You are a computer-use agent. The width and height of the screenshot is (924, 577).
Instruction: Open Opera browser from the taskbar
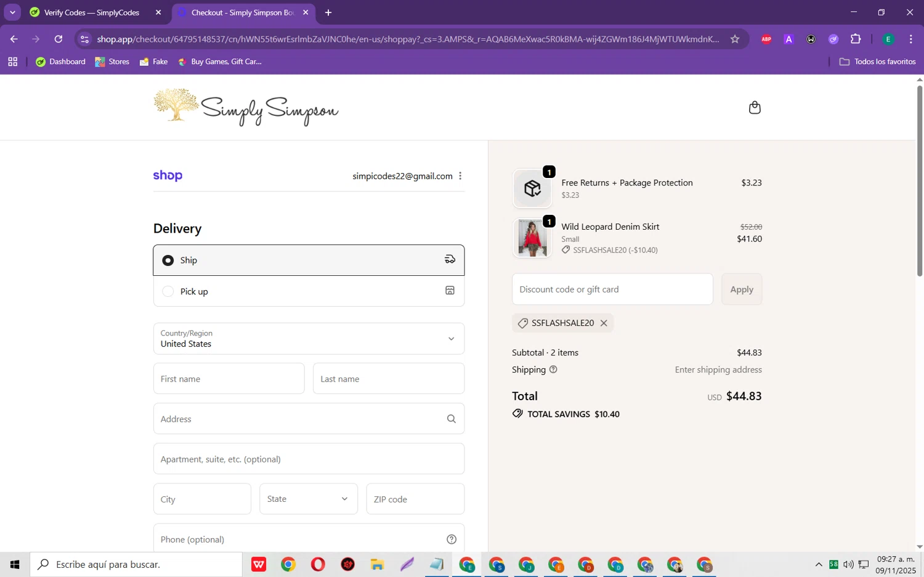pos(318,564)
